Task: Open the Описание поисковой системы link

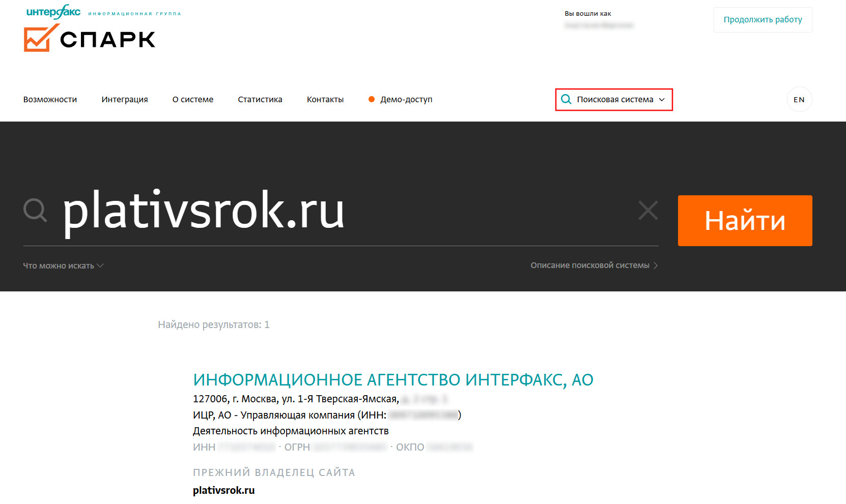Action: (x=594, y=265)
